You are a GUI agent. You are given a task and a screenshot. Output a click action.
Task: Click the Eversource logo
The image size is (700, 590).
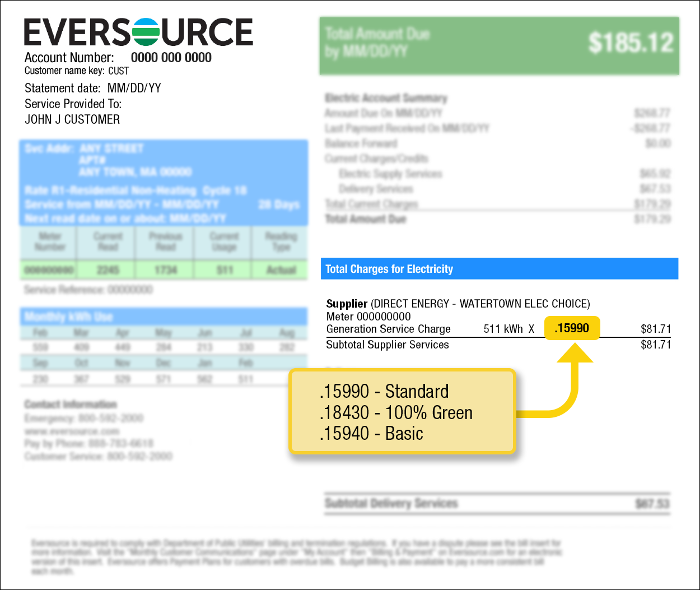138,32
